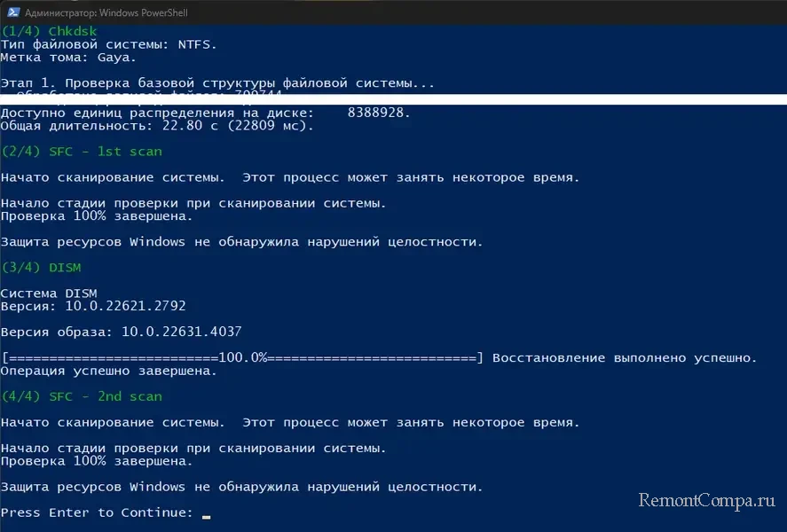Click the "(4/4) SFC - 2nd scan" heading
This screenshot has height=532, width=787.
pos(82,396)
